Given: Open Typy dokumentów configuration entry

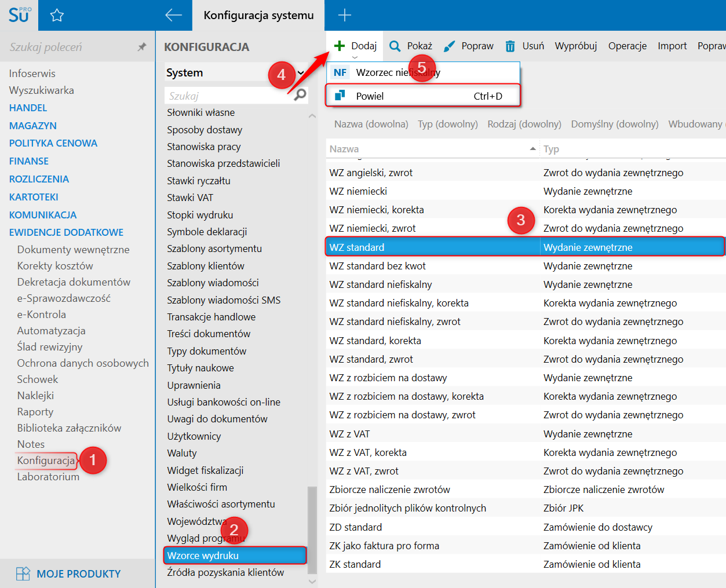Looking at the screenshot, I should coord(207,351).
